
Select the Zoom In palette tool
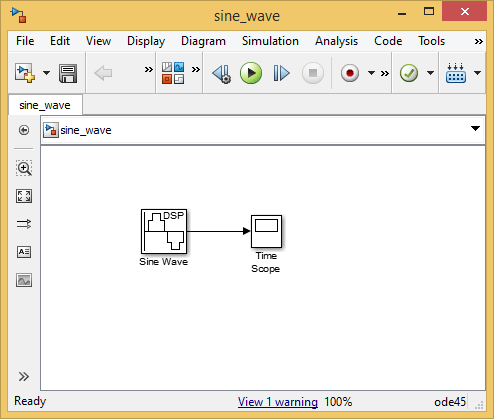pyautogui.click(x=24, y=168)
